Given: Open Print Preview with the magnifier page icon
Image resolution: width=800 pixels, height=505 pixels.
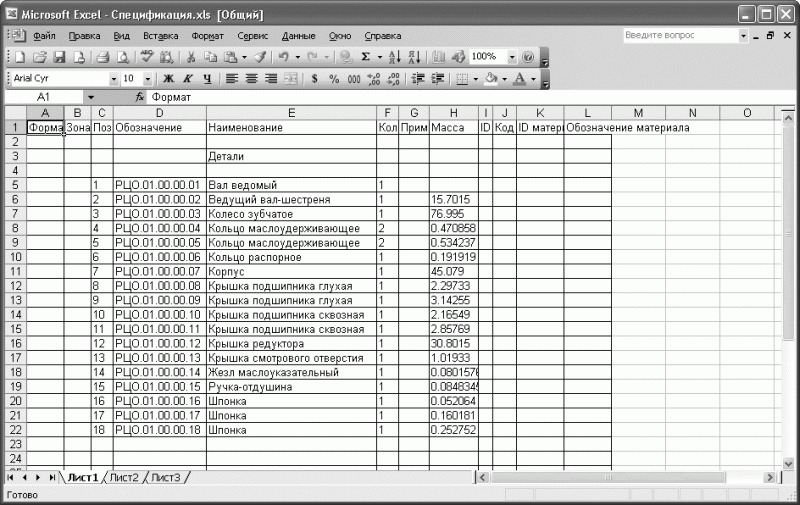Looking at the screenshot, I should pos(123,57).
